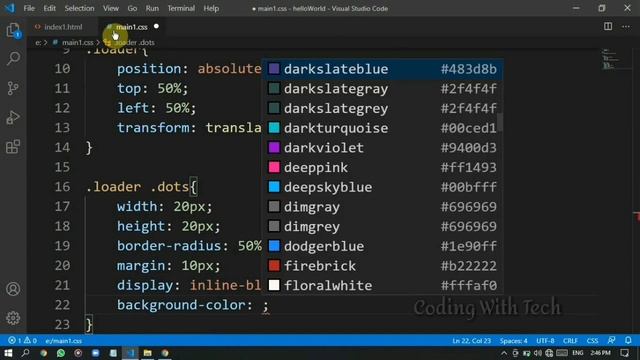Open the Extensions view
The width and height of the screenshot is (640, 360).
pos(13,147)
